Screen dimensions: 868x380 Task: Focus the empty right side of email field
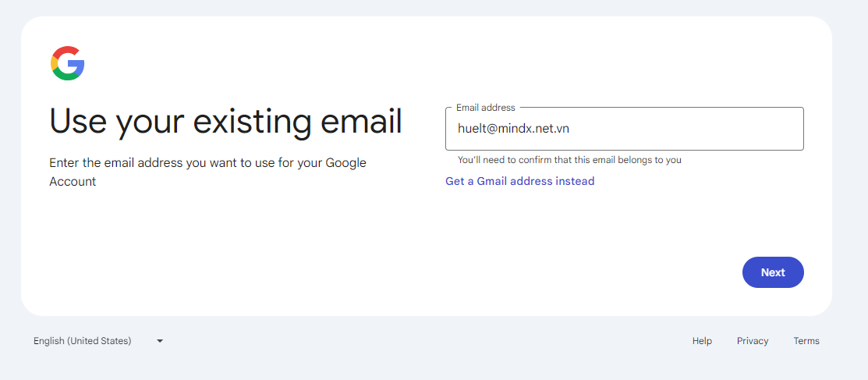tap(702, 129)
